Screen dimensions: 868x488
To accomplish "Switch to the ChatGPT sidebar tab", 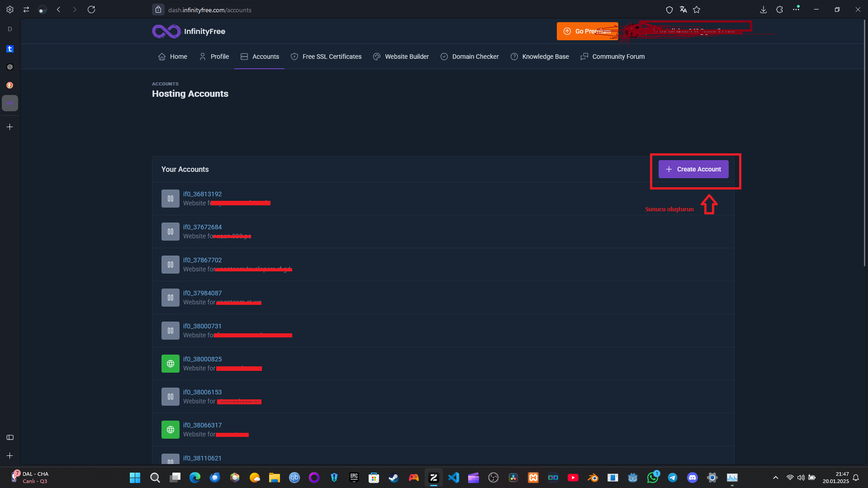I will [10, 67].
